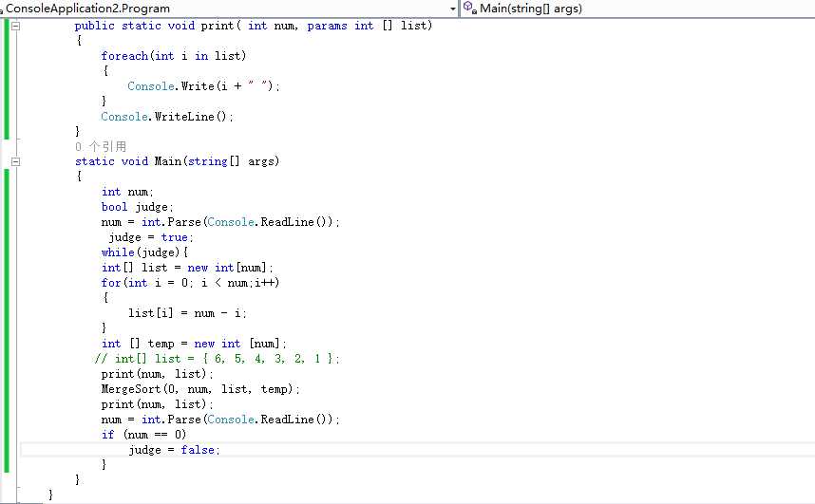Viewport: 815px width, 504px height.
Task: Click the Main method icon in member dropdown
Action: tap(470, 8)
